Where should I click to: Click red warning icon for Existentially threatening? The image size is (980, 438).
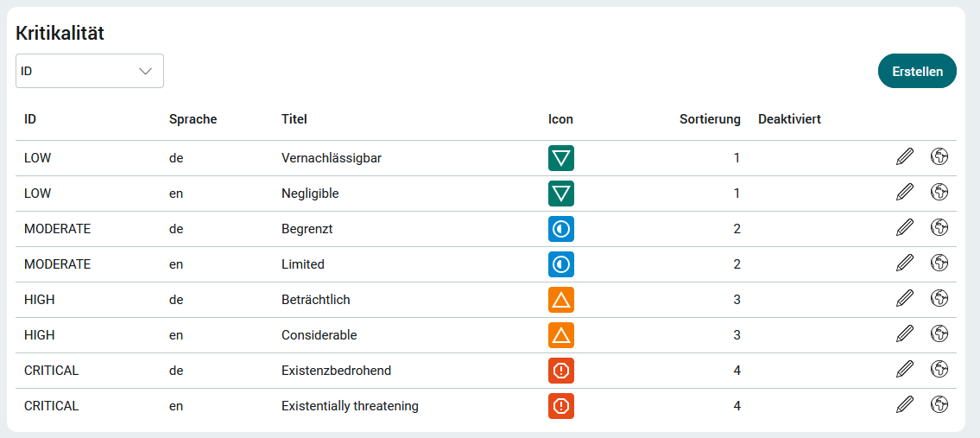click(x=561, y=406)
